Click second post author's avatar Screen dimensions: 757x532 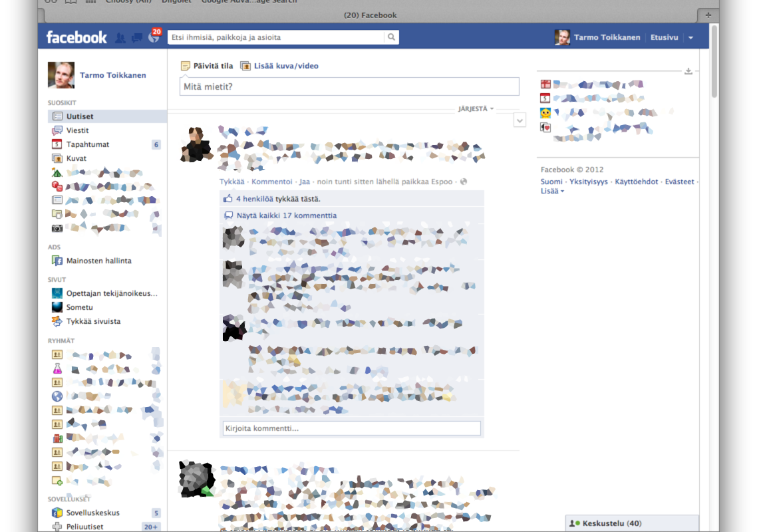[196, 478]
